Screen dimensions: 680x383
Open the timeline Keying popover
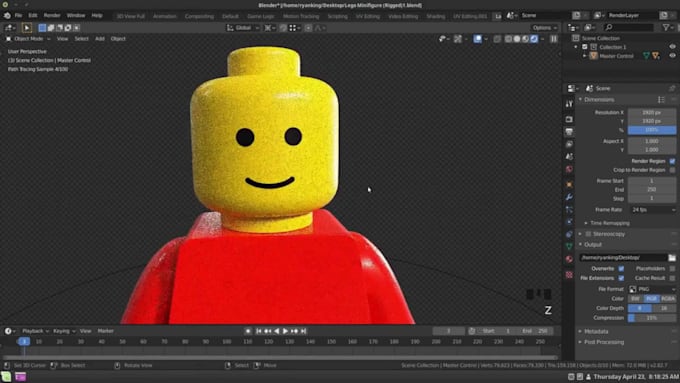64,331
